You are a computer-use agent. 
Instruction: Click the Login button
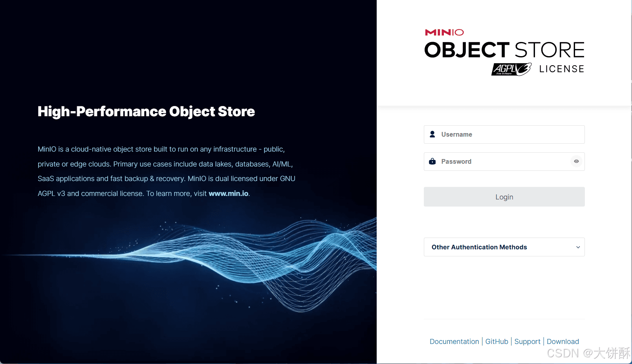click(x=504, y=197)
